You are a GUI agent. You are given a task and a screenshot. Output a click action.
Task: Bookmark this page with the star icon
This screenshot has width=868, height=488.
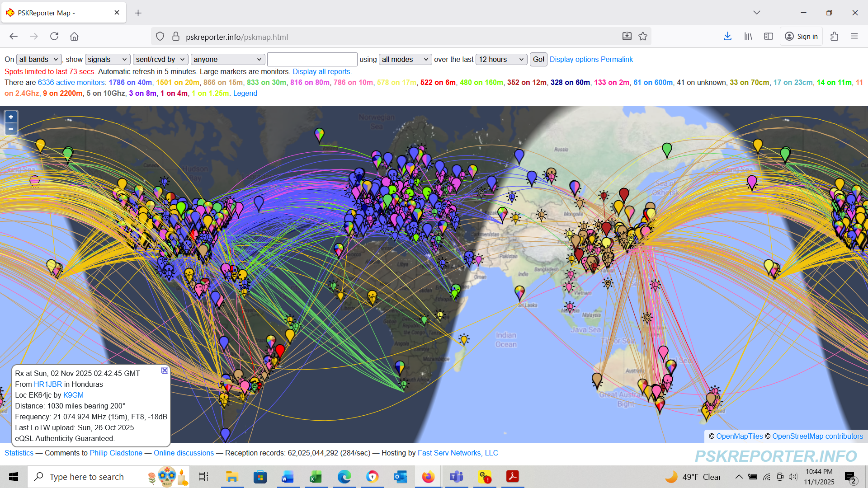643,37
